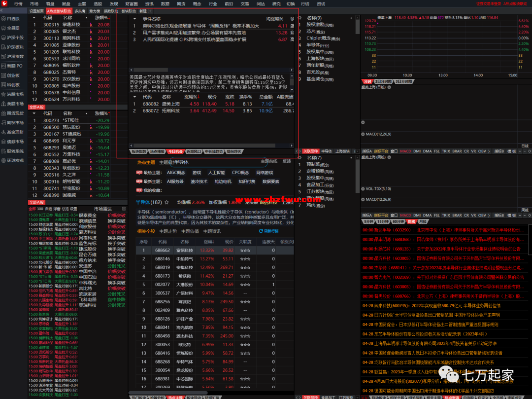Select row 688082 盛美上海 in event stocks

click(x=212, y=104)
